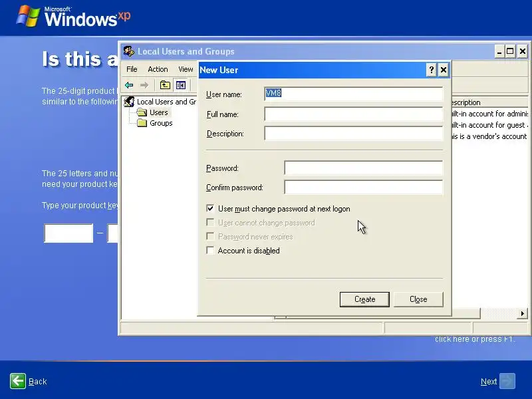Click the New User help question-mark button
The height and width of the screenshot is (399, 532).
point(431,70)
